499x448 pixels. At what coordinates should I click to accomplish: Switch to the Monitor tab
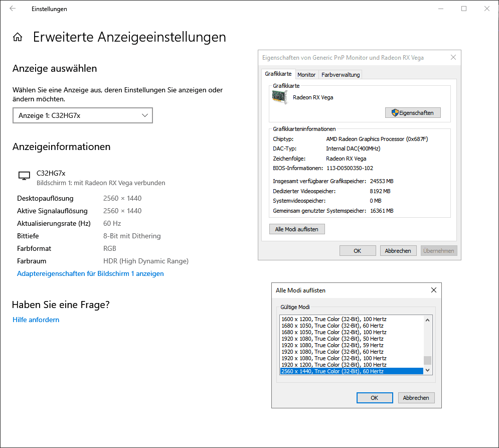click(x=306, y=75)
